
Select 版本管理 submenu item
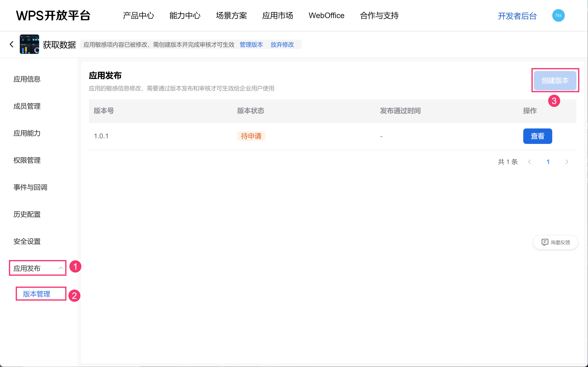tap(37, 294)
